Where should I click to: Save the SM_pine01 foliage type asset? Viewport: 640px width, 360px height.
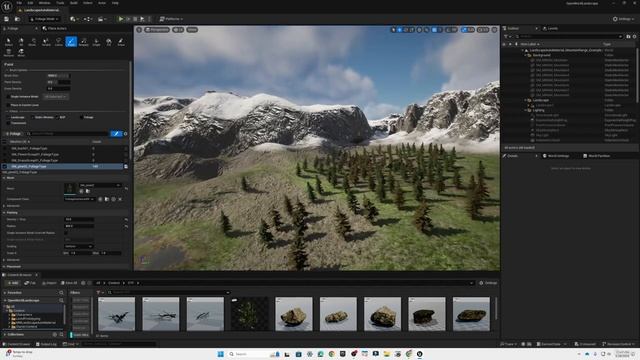(126, 167)
